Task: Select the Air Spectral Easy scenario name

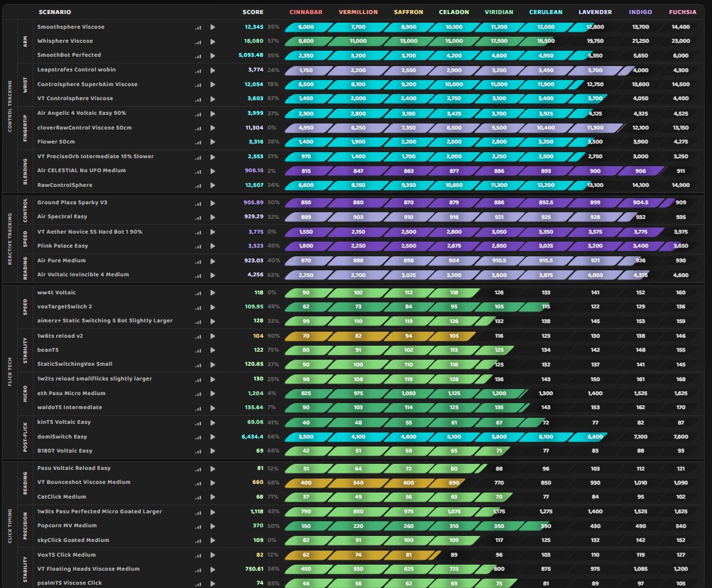Action: click(62, 217)
